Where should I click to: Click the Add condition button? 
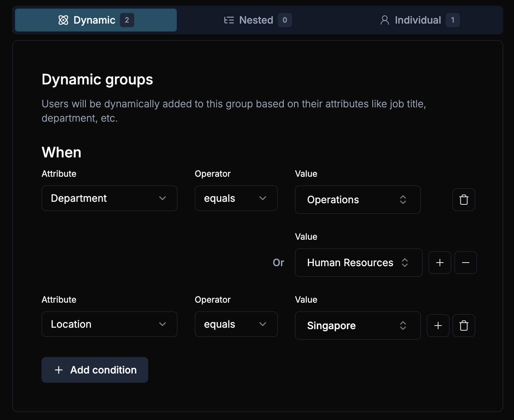coord(95,370)
